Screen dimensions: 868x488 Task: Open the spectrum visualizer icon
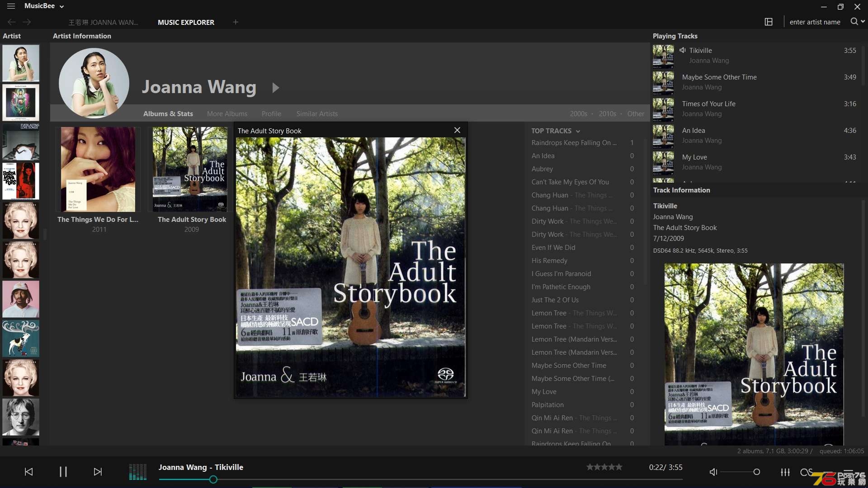pos(138,472)
